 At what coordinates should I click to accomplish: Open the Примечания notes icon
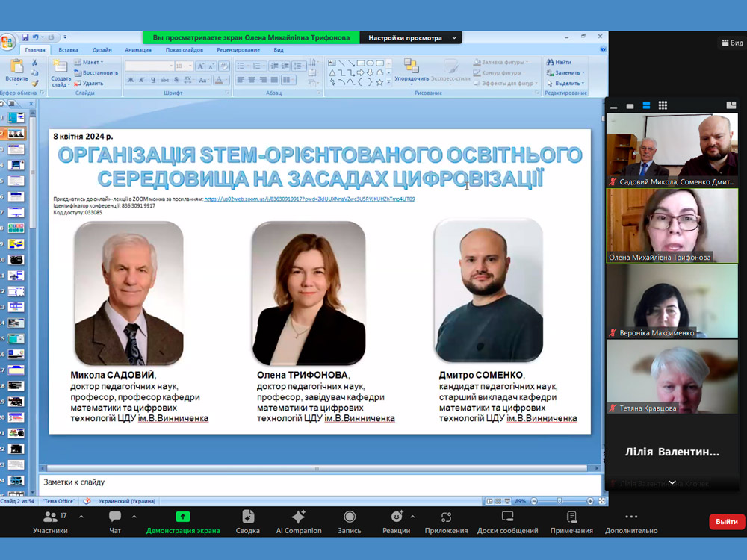[x=571, y=521]
